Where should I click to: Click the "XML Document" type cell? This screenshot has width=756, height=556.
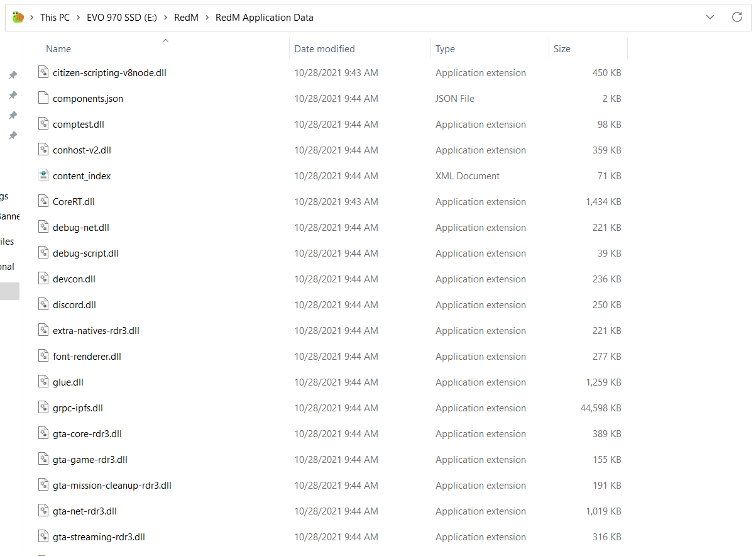point(468,175)
